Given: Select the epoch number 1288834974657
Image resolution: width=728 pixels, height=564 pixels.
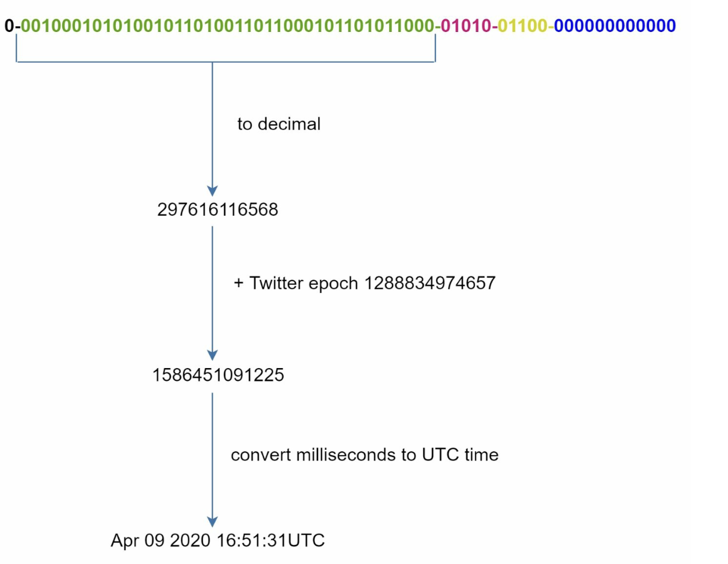Looking at the screenshot, I should click(430, 283).
